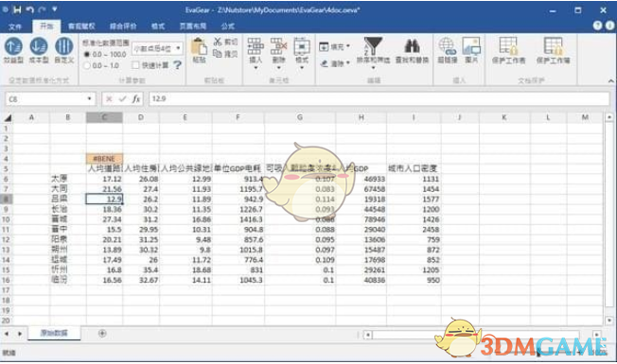
Task: Expand the 格式 dropdown arrow in cells group
Action: (302, 68)
